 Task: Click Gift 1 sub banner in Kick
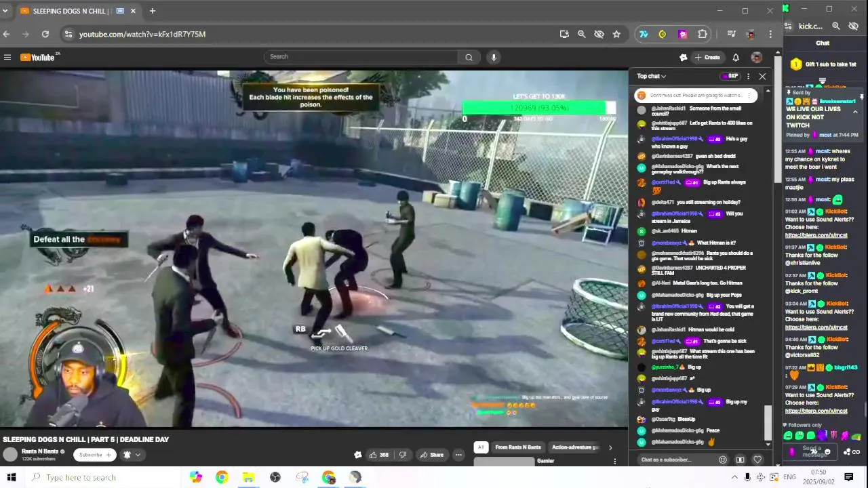click(823, 64)
